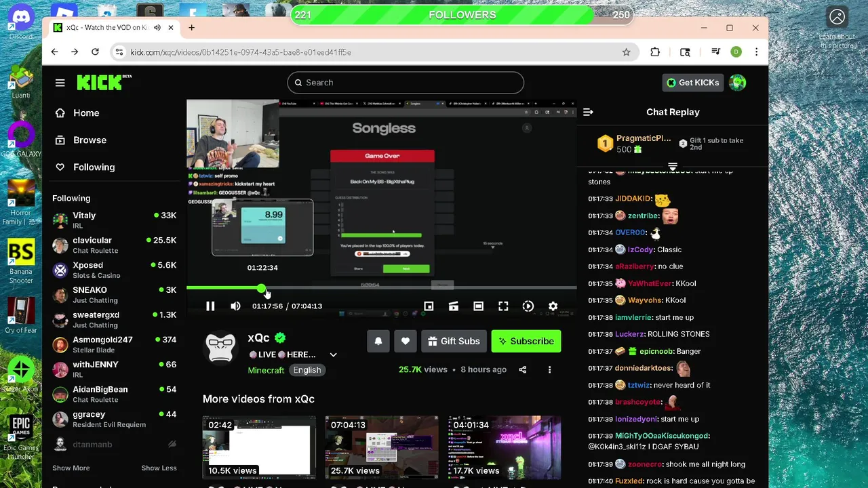Open the 02:42 video thumbnail
868x488 pixels.
(x=259, y=447)
